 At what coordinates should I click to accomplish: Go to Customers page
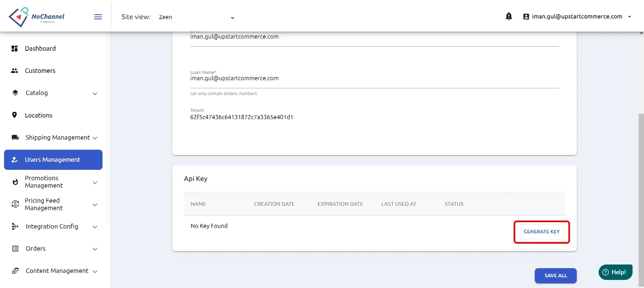tap(40, 71)
